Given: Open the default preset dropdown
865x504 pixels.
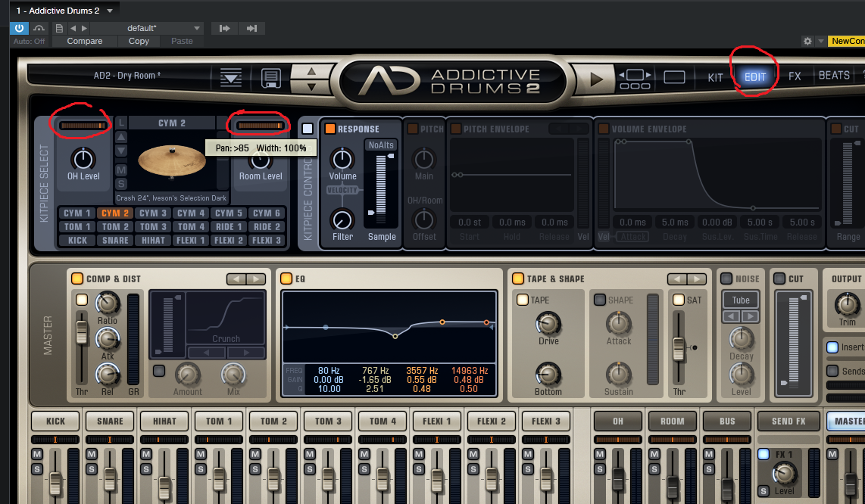Looking at the screenshot, I should [x=148, y=28].
